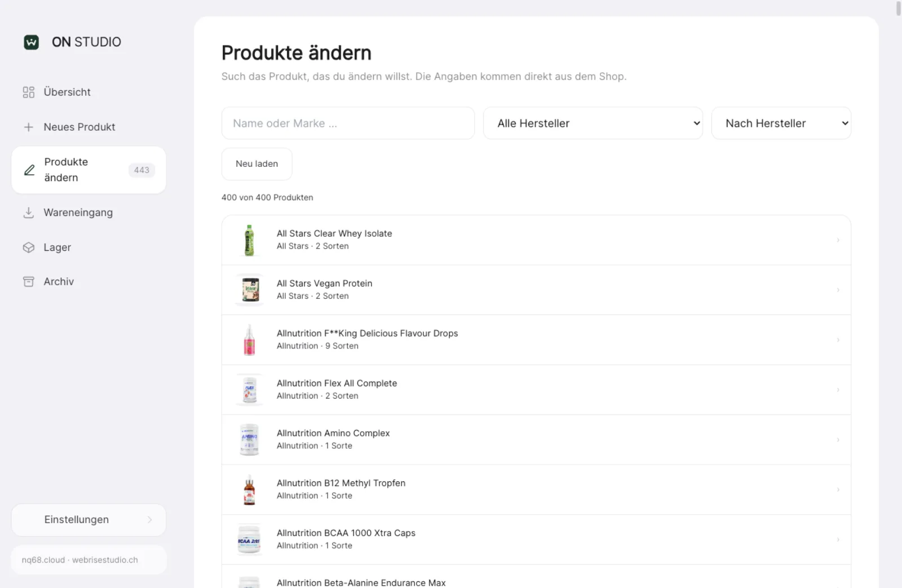Image resolution: width=902 pixels, height=588 pixels.
Task: Click the page scrollbar thumb
Action: click(x=899, y=9)
